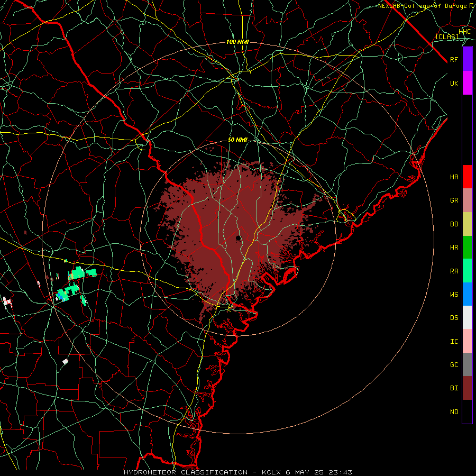Click the 50 NMI range ring label
This screenshot has height=476, width=476.
click(237, 140)
